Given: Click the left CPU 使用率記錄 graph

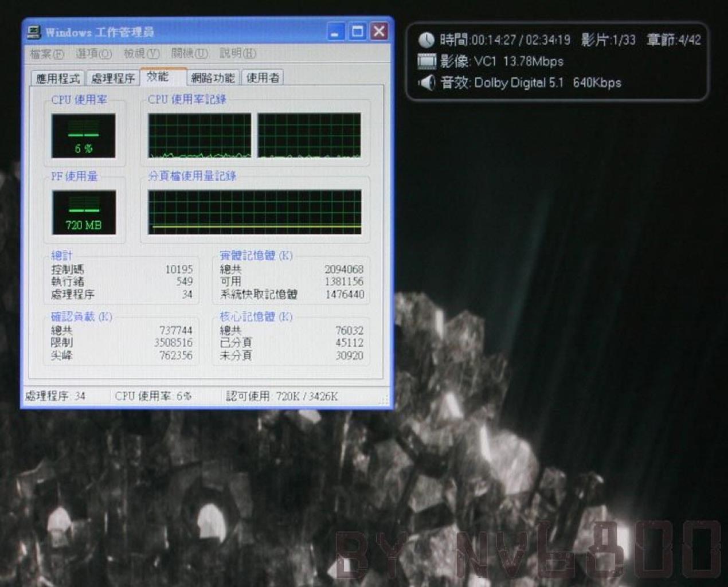Looking at the screenshot, I should click(x=199, y=135).
